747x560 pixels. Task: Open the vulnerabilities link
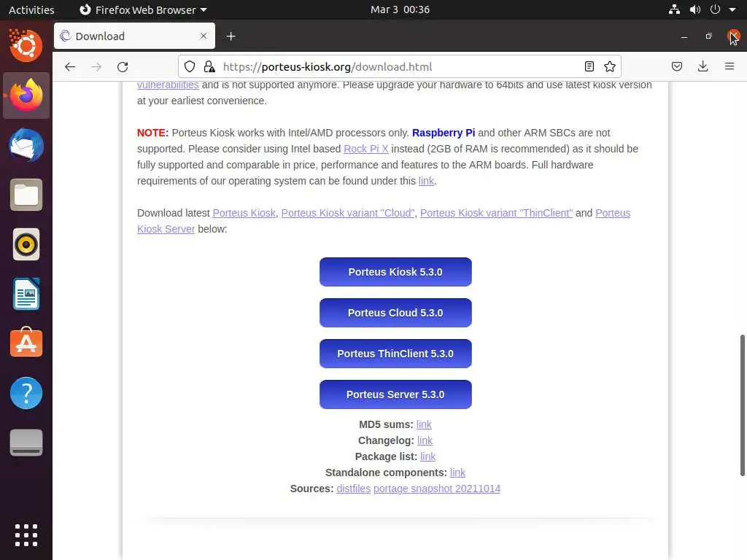168,85
